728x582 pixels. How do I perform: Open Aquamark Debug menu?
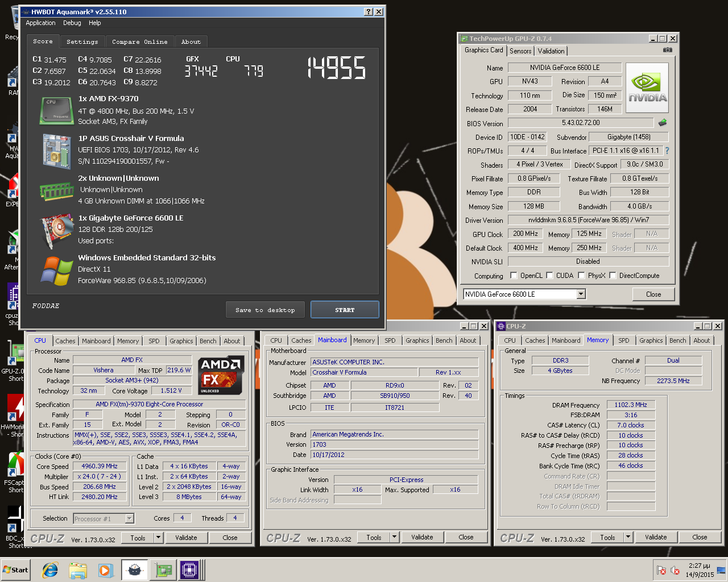click(x=72, y=23)
